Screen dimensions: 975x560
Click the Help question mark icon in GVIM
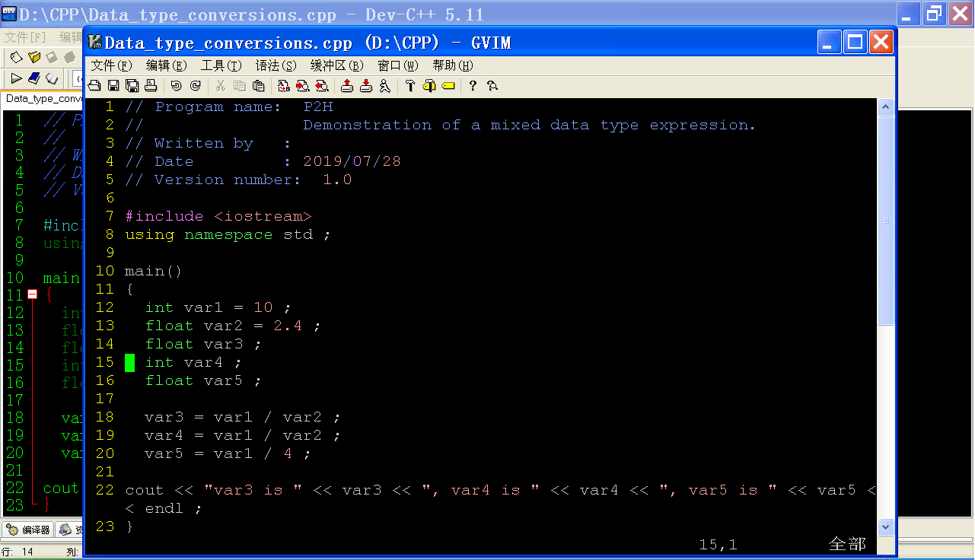pos(473,86)
